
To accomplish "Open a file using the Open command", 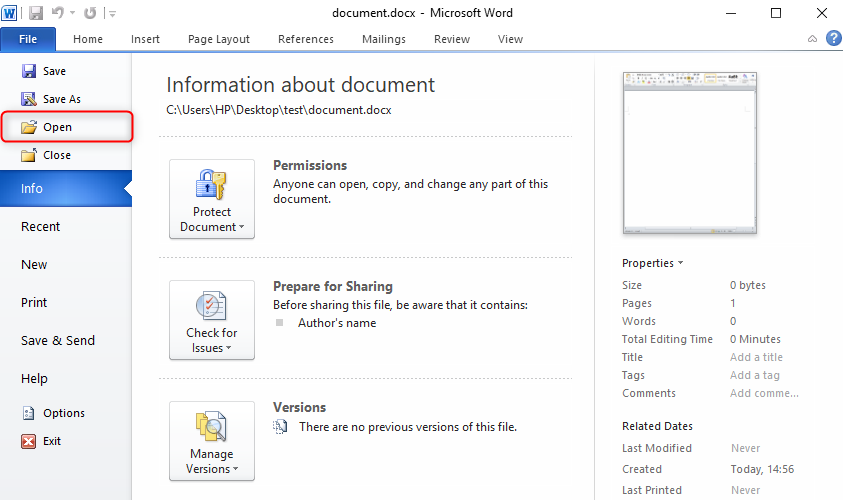I will click(x=57, y=127).
